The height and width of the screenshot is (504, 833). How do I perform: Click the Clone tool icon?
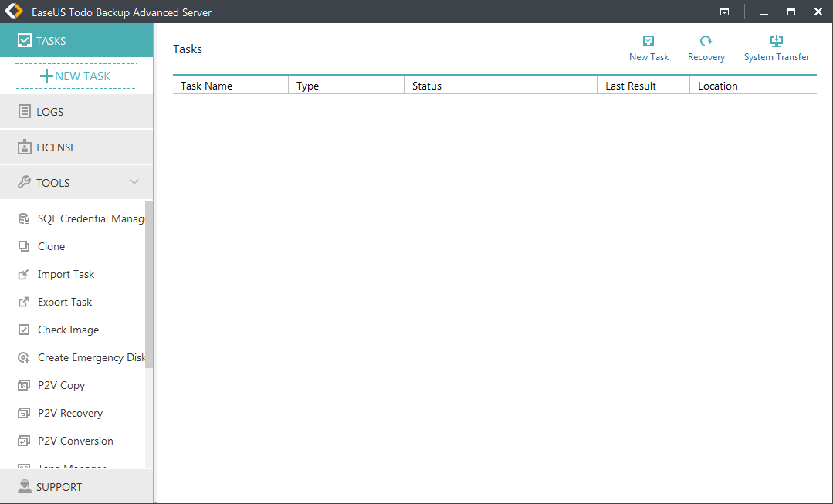(x=24, y=246)
